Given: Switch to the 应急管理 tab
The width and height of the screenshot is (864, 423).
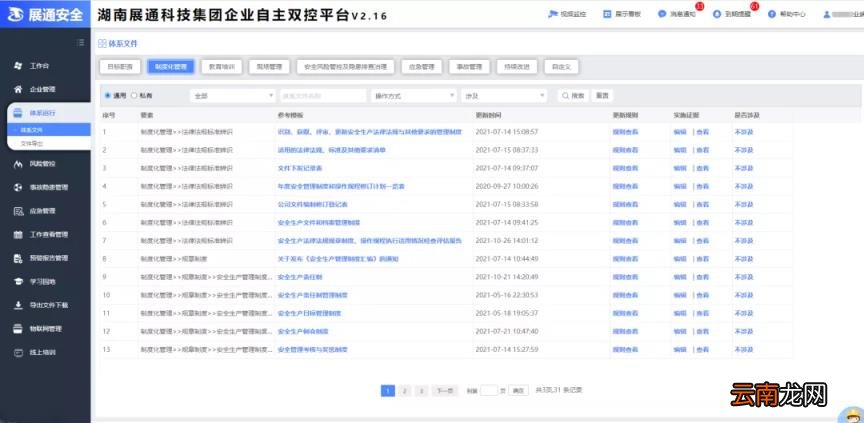Looking at the screenshot, I should tap(422, 67).
